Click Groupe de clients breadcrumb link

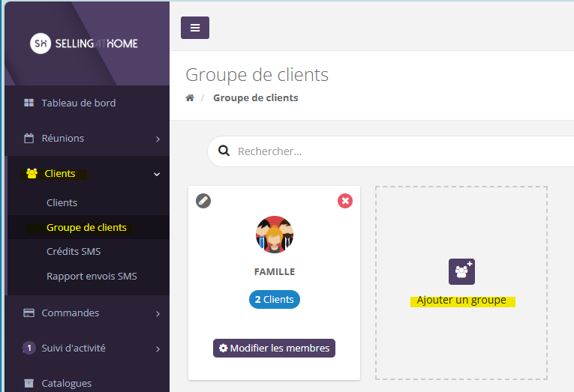tap(256, 97)
